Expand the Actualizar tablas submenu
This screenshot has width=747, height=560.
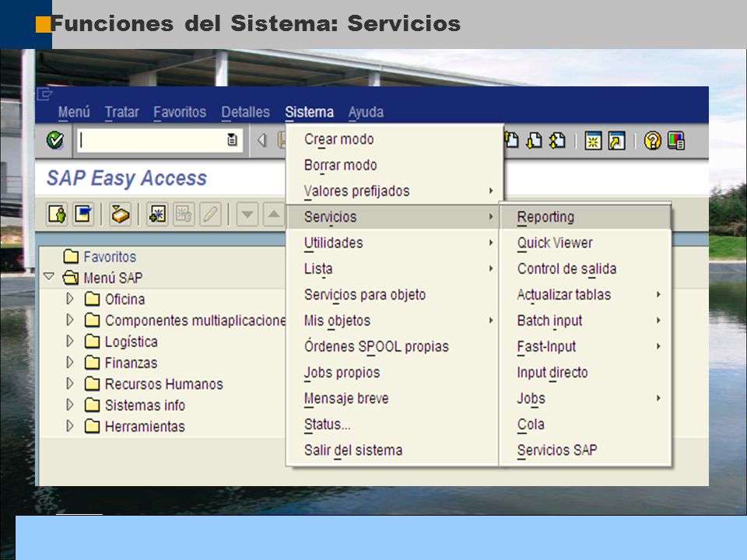[585, 295]
